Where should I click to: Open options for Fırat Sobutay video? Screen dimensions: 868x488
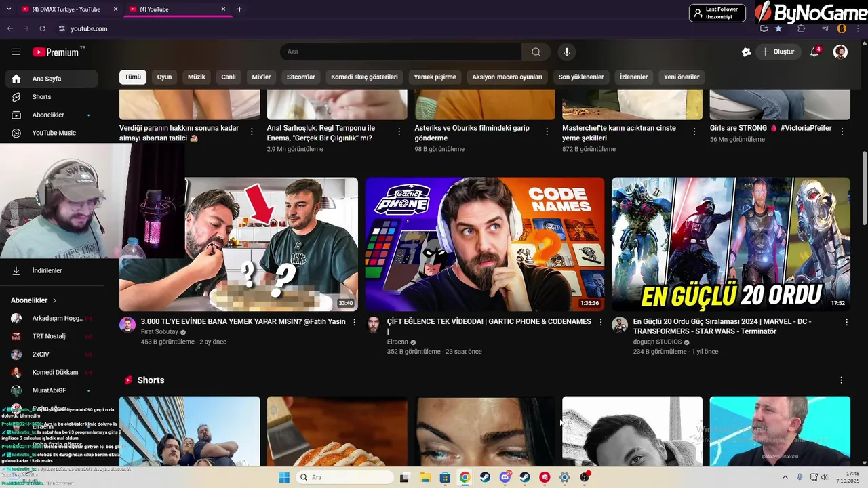coord(354,322)
